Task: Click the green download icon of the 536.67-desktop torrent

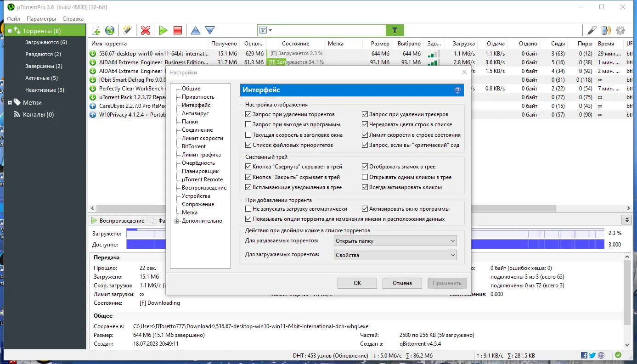Action: (93, 54)
